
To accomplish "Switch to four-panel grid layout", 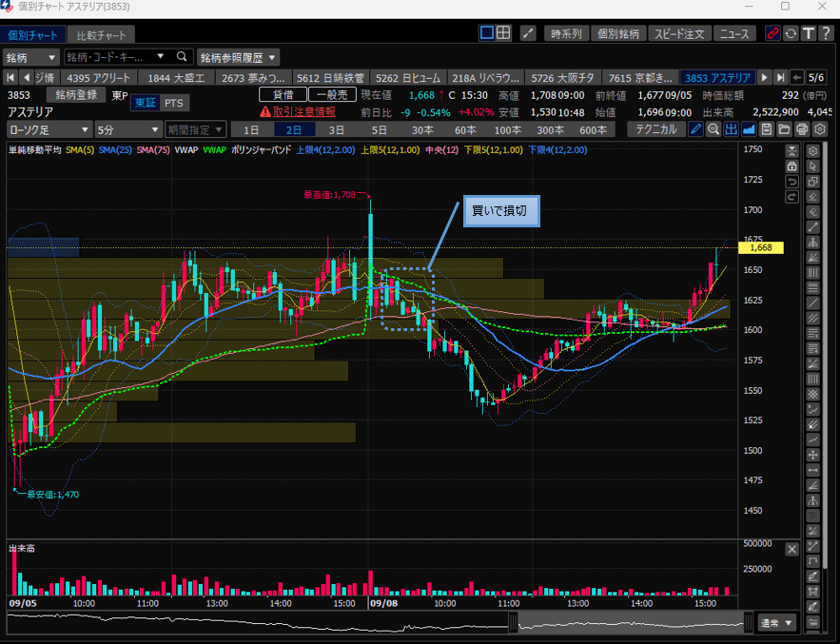I will 503,33.
